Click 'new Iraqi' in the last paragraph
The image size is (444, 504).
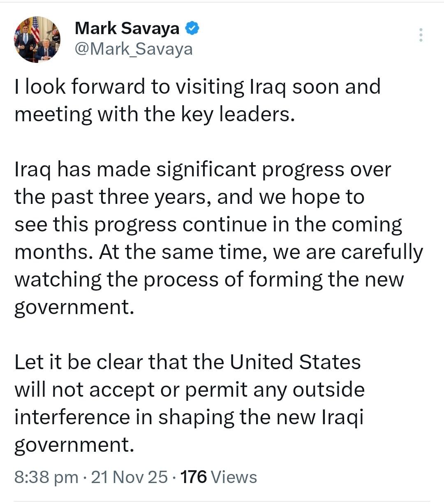point(320,417)
